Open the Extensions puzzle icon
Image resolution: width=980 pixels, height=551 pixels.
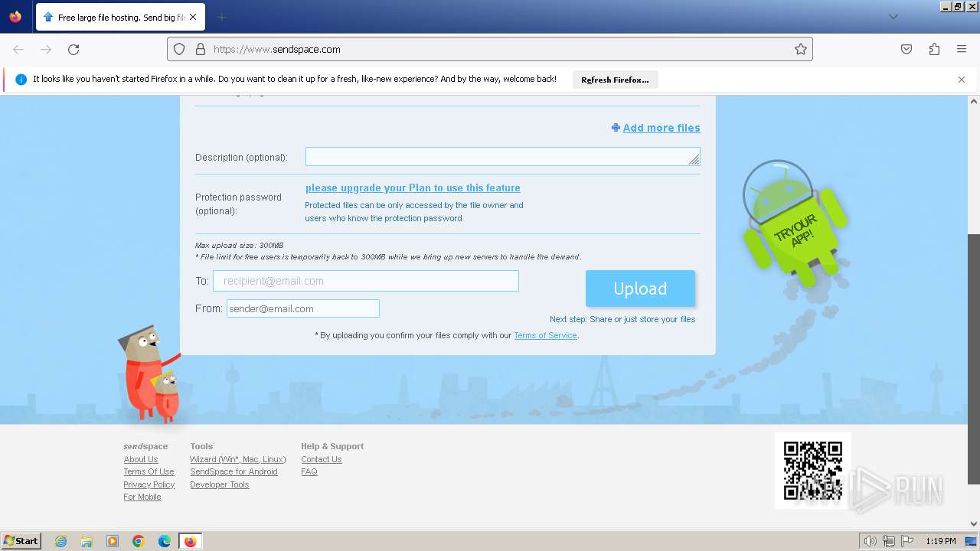click(934, 49)
